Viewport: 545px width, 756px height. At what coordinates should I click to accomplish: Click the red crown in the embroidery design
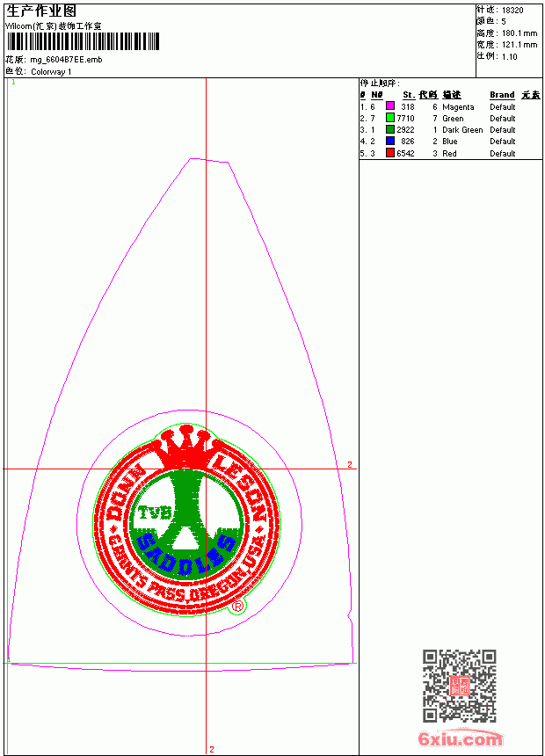pyautogui.click(x=186, y=447)
